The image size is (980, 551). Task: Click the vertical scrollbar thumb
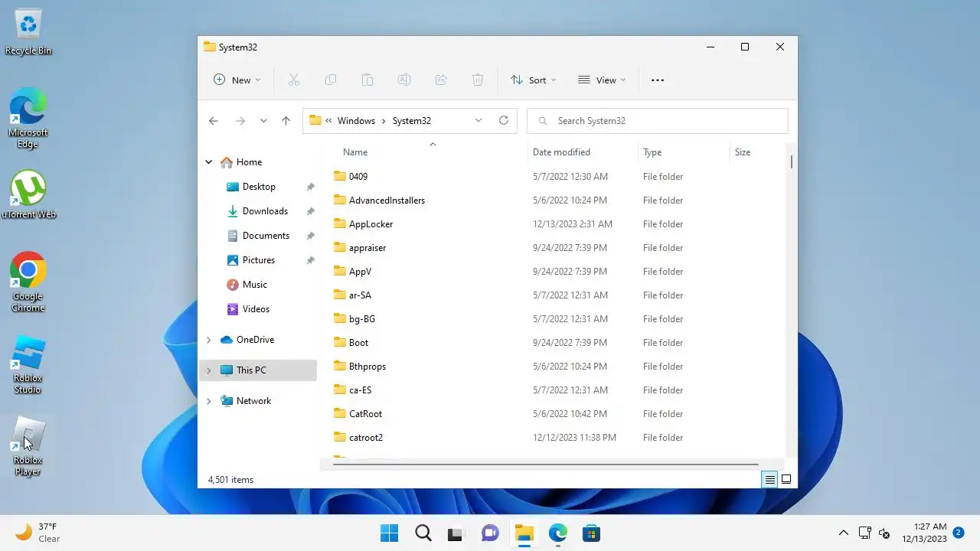(791, 161)
